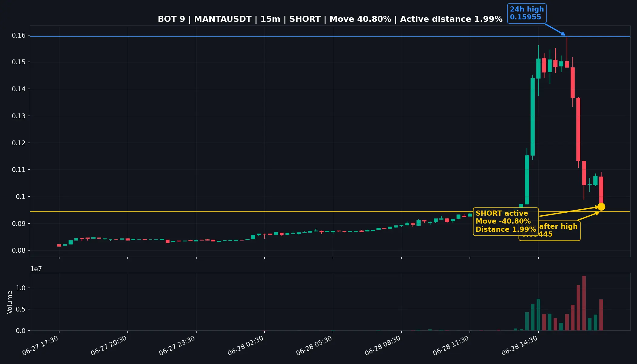Click the 0.14 price axis label
Screen dimensions: 637x364
pyautogui.click(x=19, y=89)
